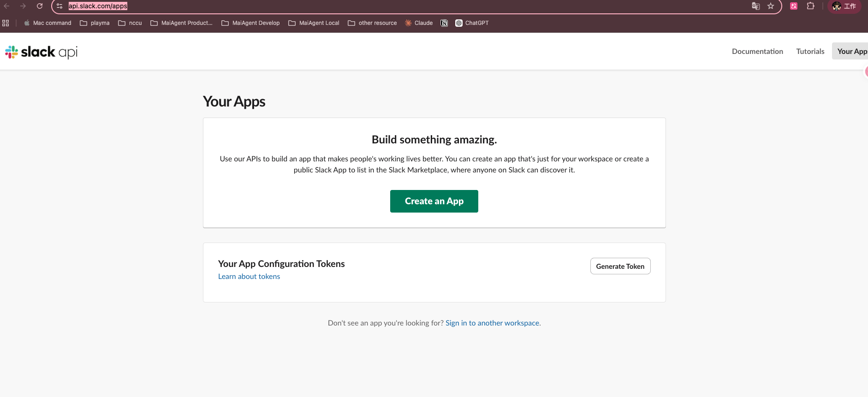Expand the MaiAgent Develop bookmark folder
Viewport: 868px width, 397px height.
[250, 23]
